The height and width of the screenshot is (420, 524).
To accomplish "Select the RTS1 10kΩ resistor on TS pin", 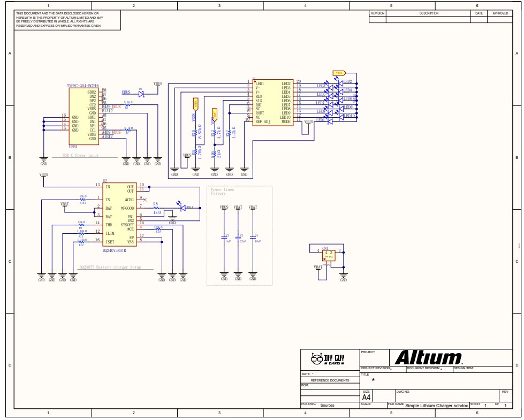I will pyautogui.click(x=82, y=200).
